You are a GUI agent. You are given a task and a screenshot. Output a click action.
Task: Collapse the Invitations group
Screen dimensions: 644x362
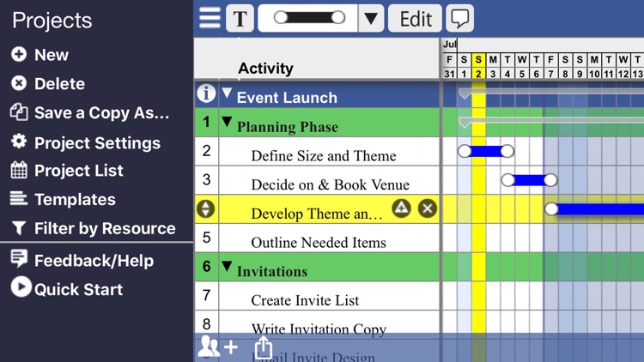tap(228, 267)
